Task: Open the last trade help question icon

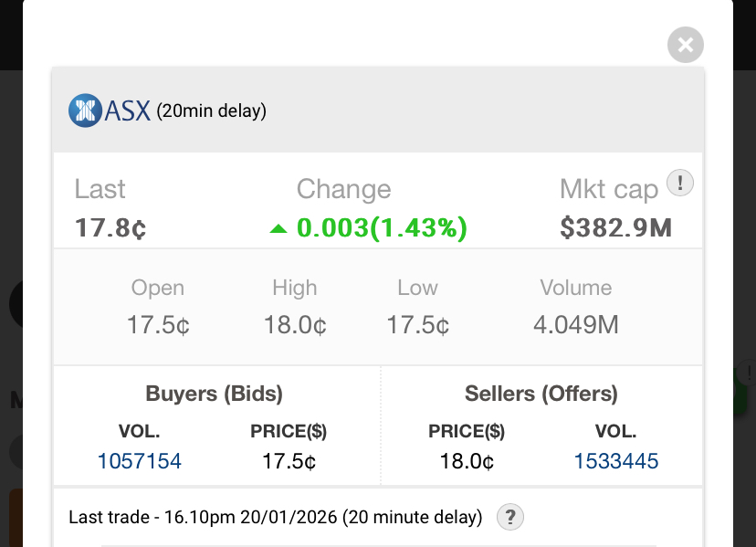Action: pyautogui.click(x=510, y=517)
